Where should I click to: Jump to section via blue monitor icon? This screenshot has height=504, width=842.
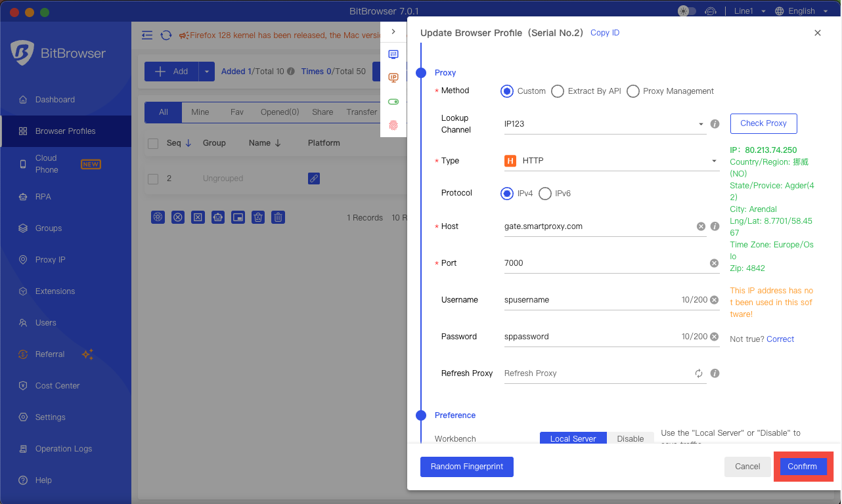click(393, 54)
